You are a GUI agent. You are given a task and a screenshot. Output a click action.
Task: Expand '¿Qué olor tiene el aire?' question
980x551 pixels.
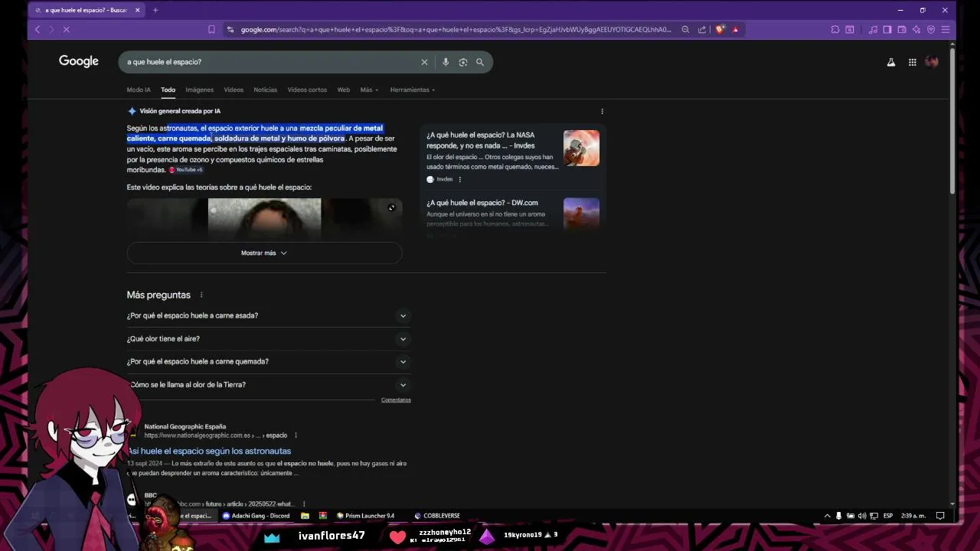click(269, 338)
